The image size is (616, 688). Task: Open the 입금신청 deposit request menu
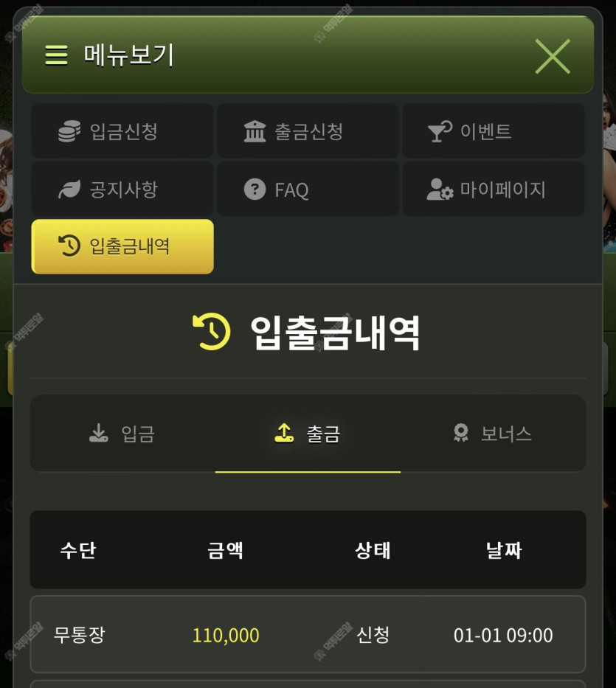pyautogui.click(x=122, y=131)
